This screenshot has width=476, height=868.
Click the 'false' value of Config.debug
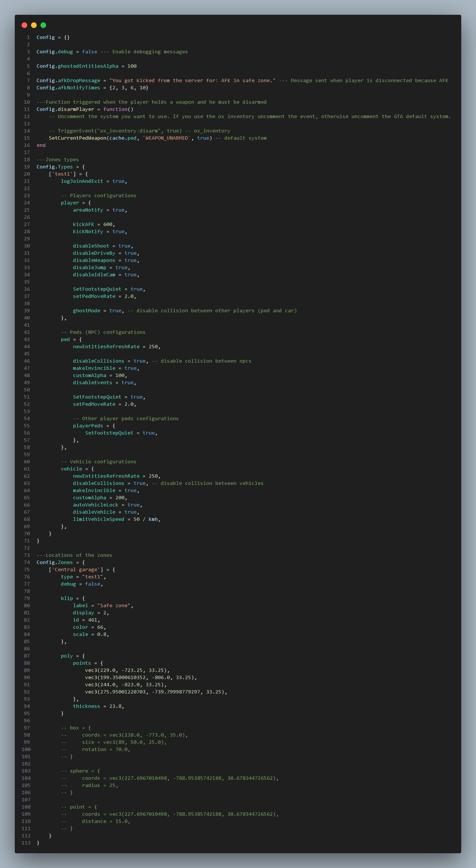pos(90,52)
